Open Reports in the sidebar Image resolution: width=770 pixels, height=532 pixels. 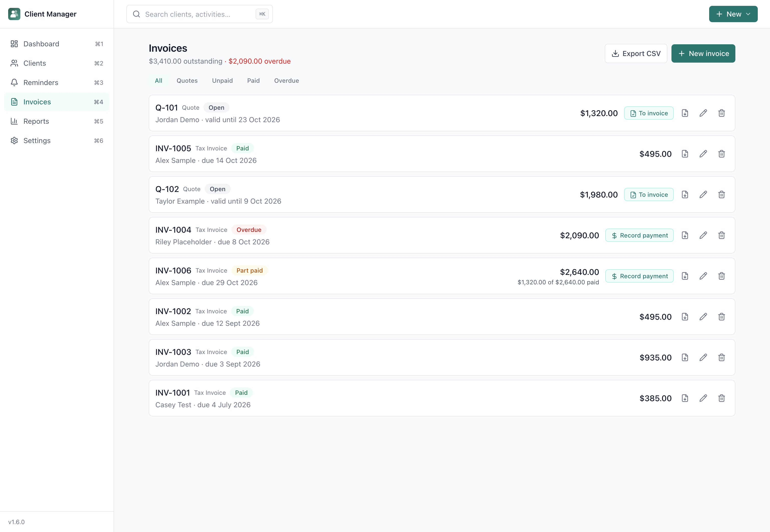[57, 121]
